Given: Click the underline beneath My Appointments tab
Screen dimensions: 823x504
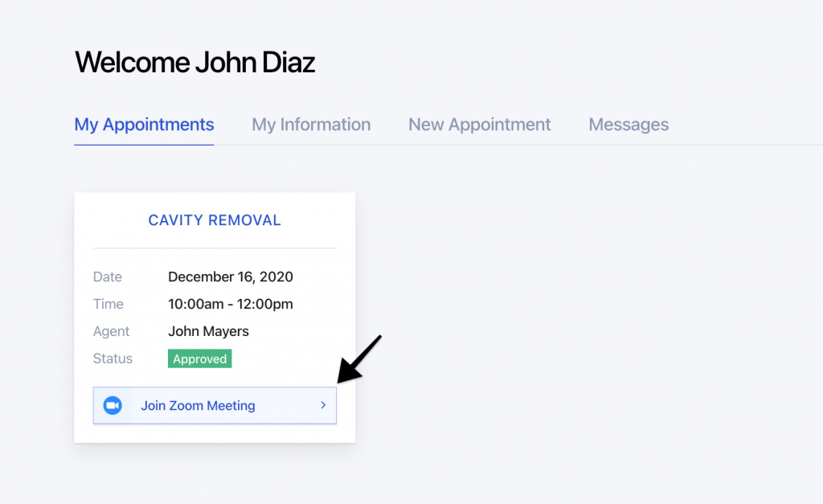Looking at the screenshot, I should 144,145.
